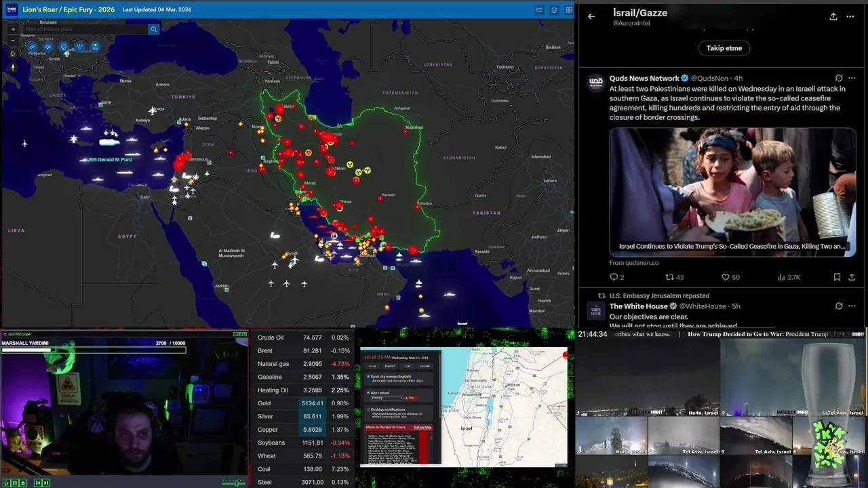Screen dimensions: 868x488
Task: Pause the Live Feed video
Action: tap(15, 483)
